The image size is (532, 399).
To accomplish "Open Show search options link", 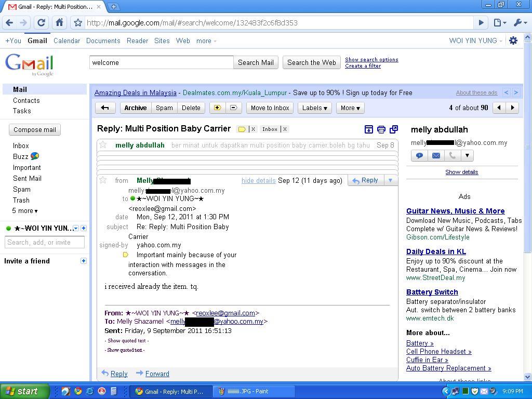I will 371,59.
